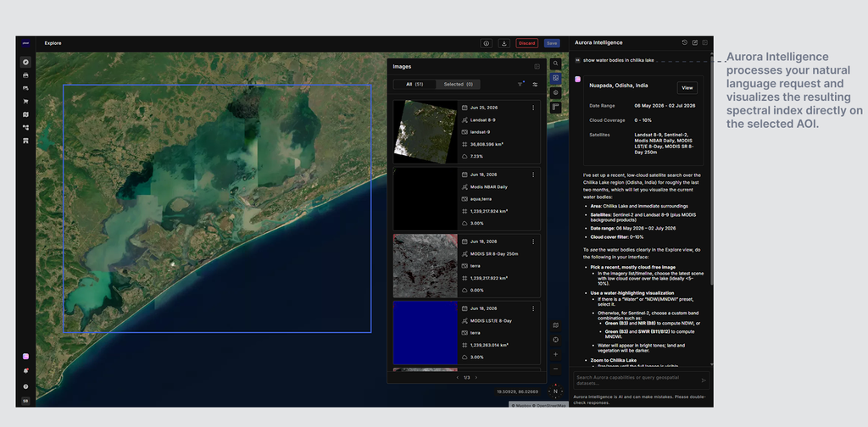
Task: Open options menu for MODIS SR 8-Day 250m image
Action: coord(533,241)
